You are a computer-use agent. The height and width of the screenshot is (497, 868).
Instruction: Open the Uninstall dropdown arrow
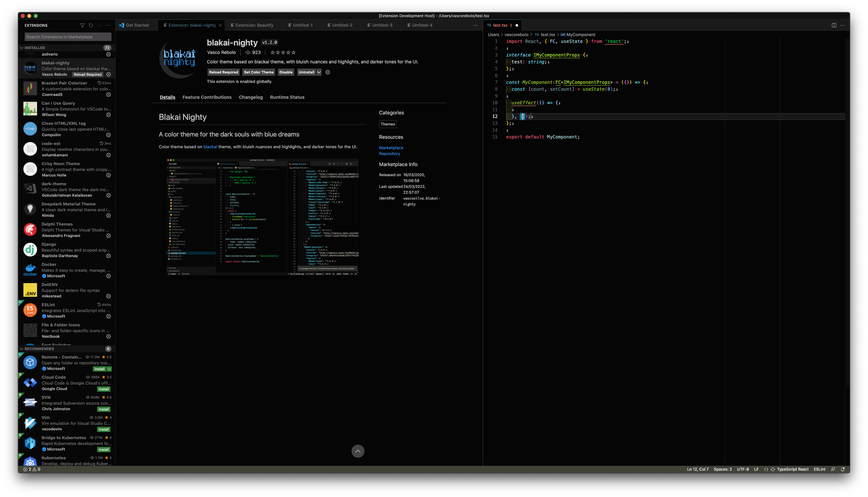319,72
